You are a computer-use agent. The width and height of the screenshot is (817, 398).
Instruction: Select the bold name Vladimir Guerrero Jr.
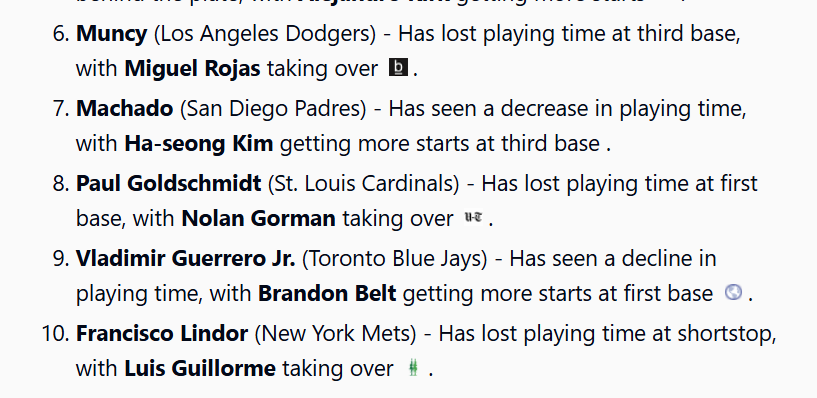click(x=185, y=259)
